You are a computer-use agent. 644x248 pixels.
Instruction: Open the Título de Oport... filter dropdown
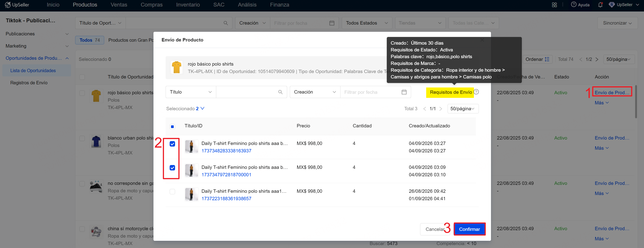(x=100, y=23)
